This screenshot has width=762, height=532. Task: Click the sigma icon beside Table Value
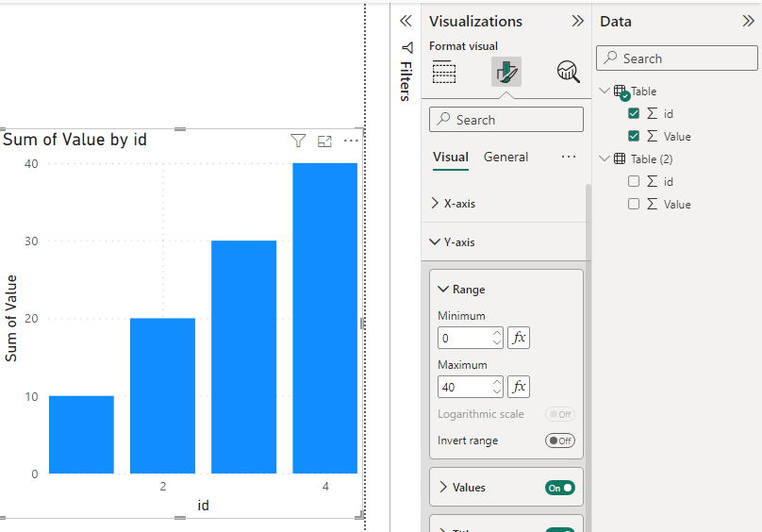point(653,136)
